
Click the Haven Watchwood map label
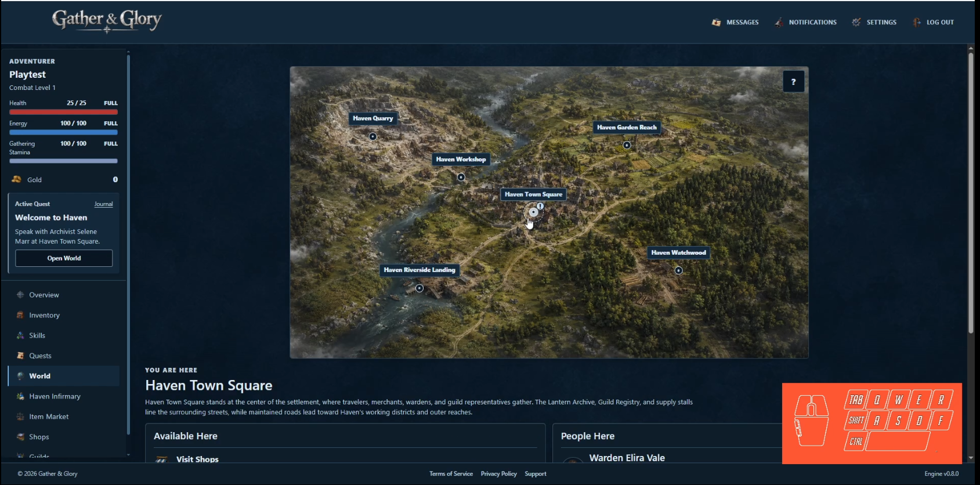coord(678,252)
